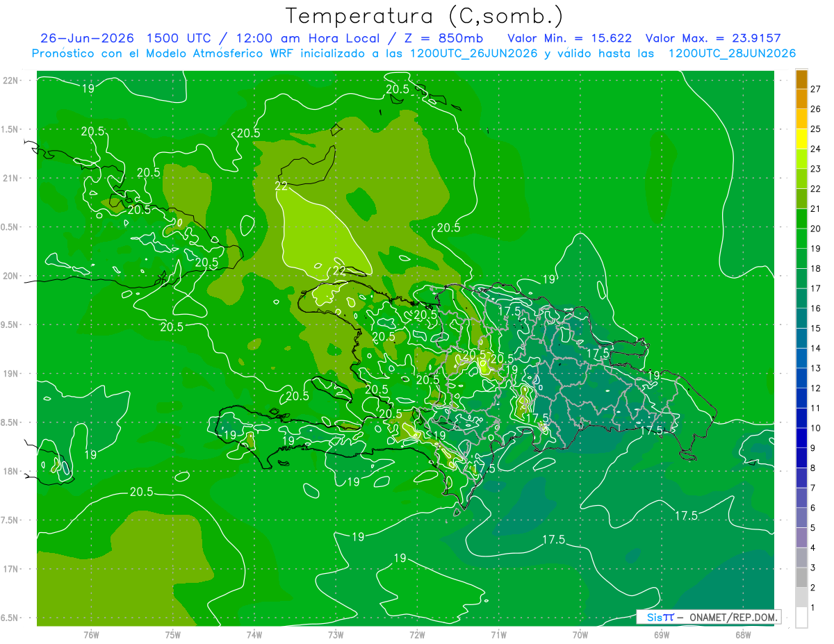Click the yellow legend swatch between 24 and 25
Screen dimensions: 834x644
[x=801, y=139]
